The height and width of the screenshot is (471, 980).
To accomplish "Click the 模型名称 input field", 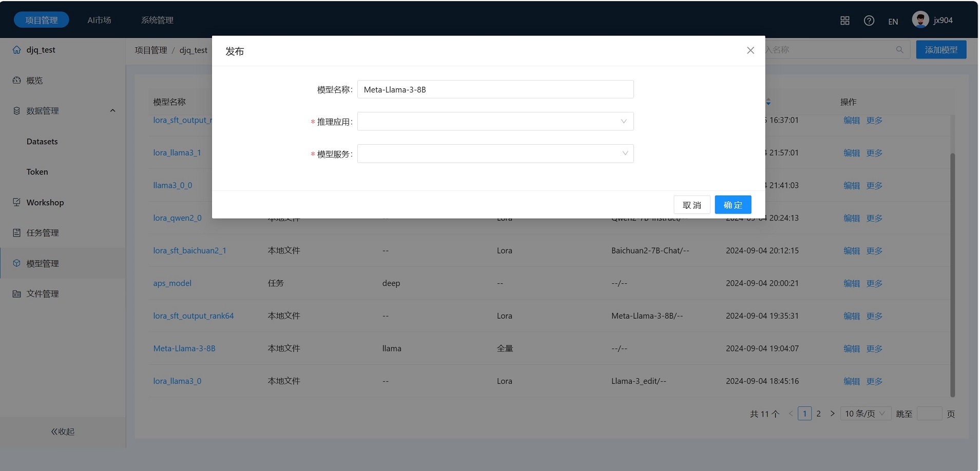I will tap(495, 89).
